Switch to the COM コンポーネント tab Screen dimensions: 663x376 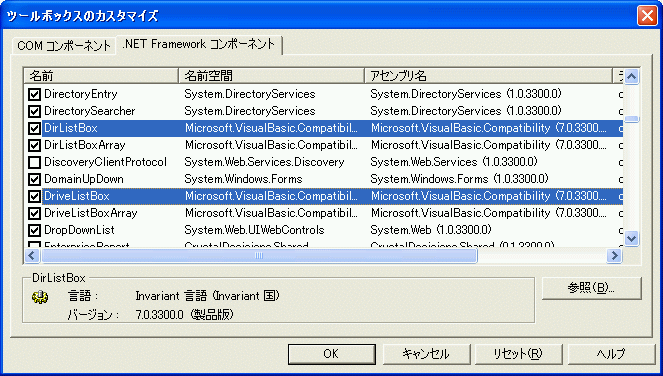(x=64, y=45)
